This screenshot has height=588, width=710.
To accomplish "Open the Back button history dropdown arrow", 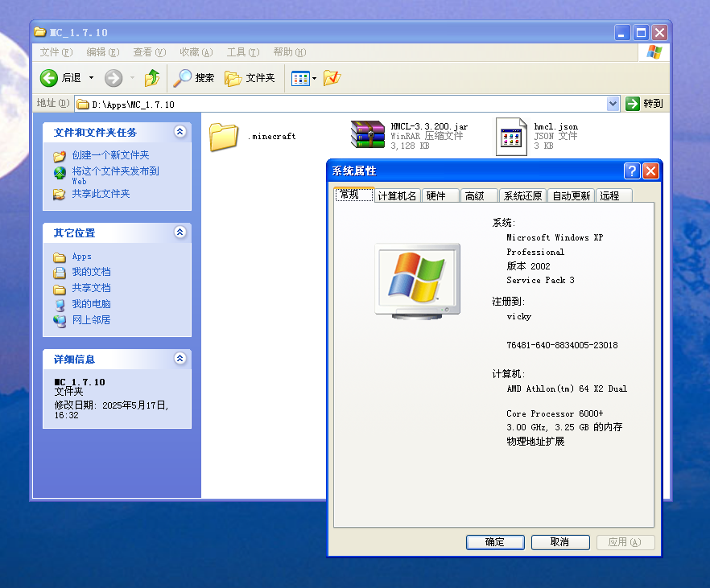I will tap(91, 78).
